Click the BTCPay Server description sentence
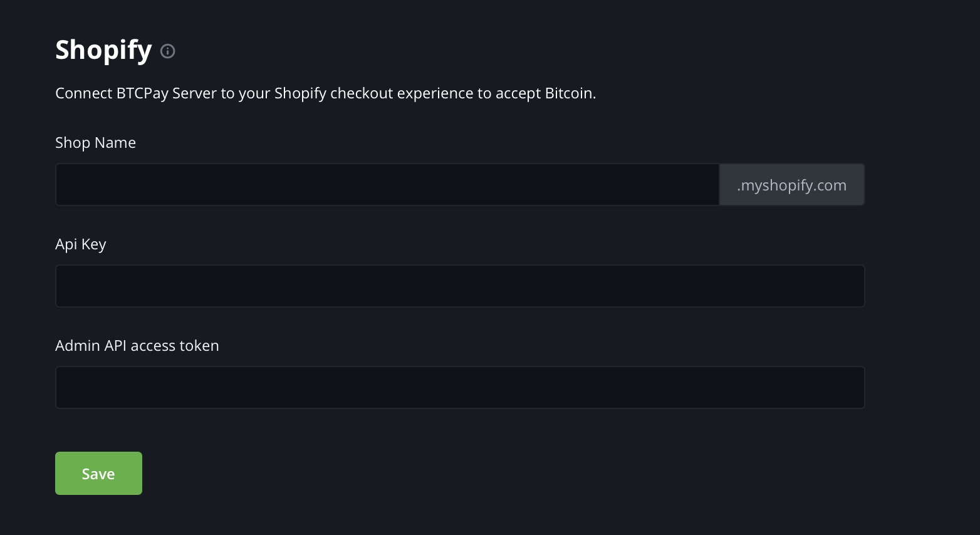 (325, 93)
